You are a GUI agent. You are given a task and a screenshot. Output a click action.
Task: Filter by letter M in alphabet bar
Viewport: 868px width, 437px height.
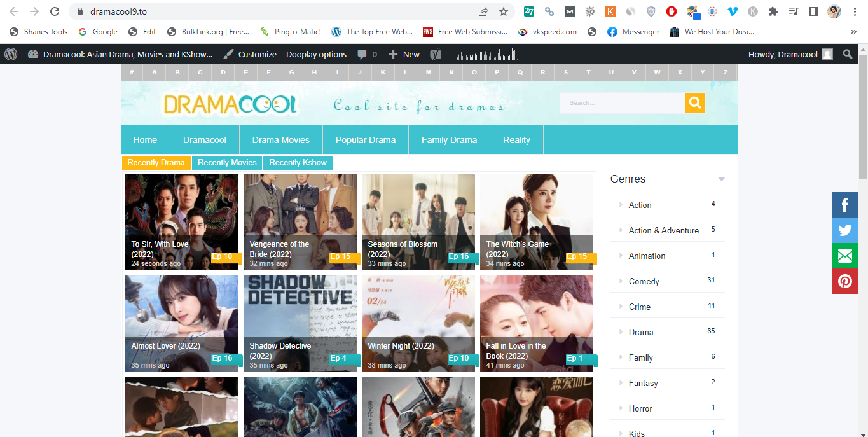click(429, 73)
